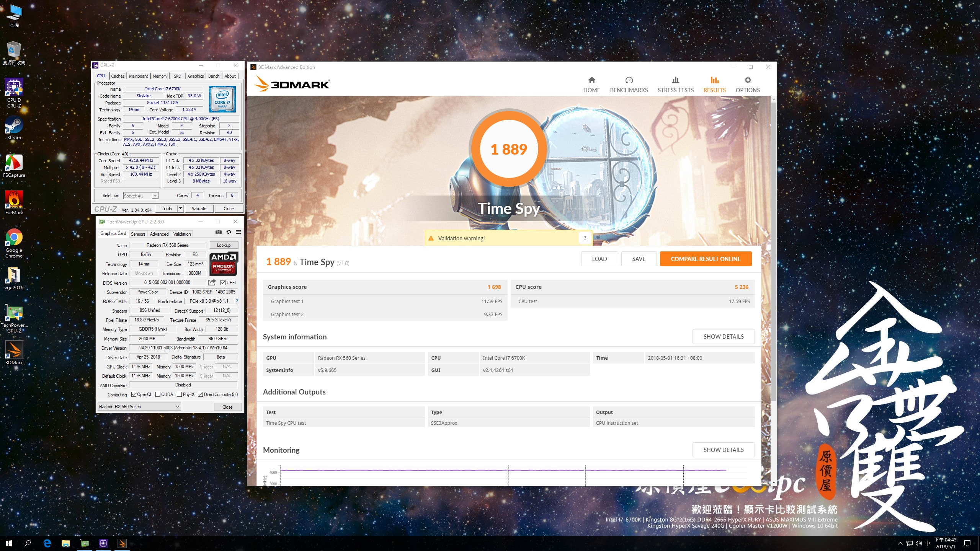
Task: Switch to GPU-Z Sensors tab
Action: coord(138,234)
